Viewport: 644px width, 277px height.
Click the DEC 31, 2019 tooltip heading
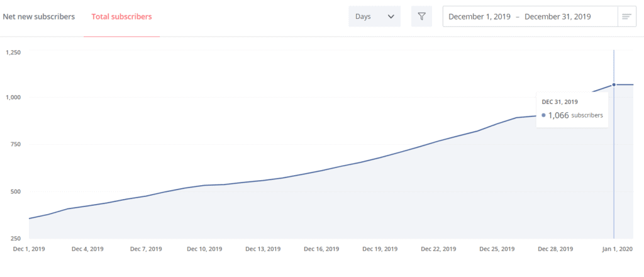coord(559,101)
